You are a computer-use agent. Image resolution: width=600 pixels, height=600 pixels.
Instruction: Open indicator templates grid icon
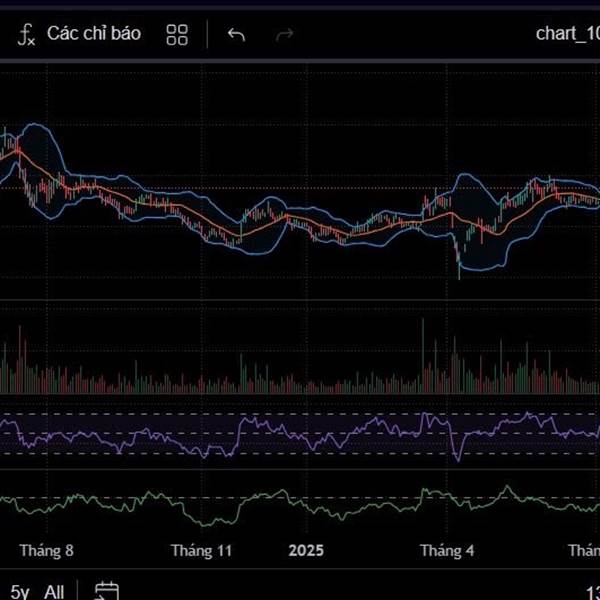click(x=177, y=35)
